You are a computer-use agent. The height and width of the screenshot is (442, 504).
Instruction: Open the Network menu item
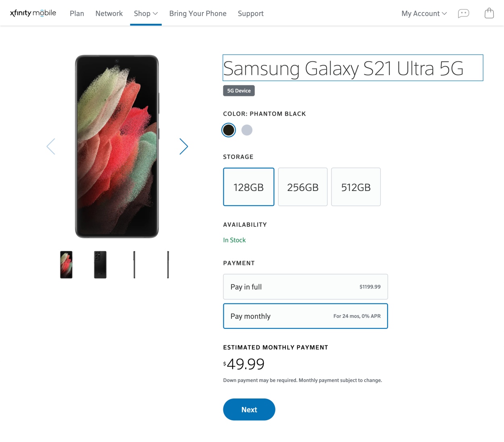point(109,14)
